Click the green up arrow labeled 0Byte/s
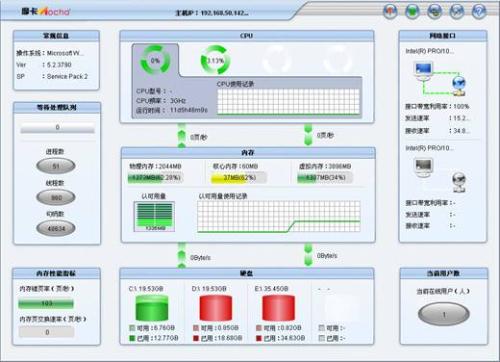The height and width of the screenshot is (362, 500). pos(182,256)
